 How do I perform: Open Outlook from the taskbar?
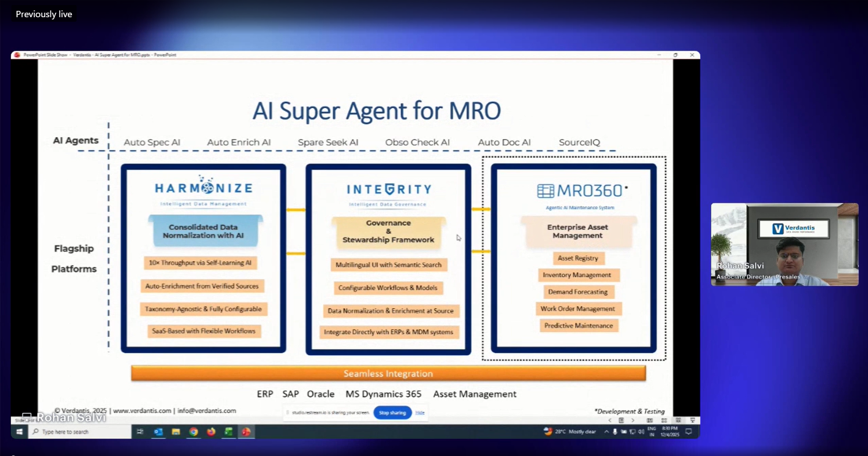158,432
